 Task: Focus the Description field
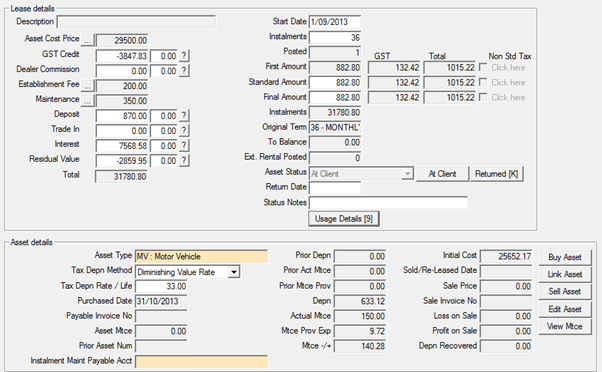tap(136, 22)
